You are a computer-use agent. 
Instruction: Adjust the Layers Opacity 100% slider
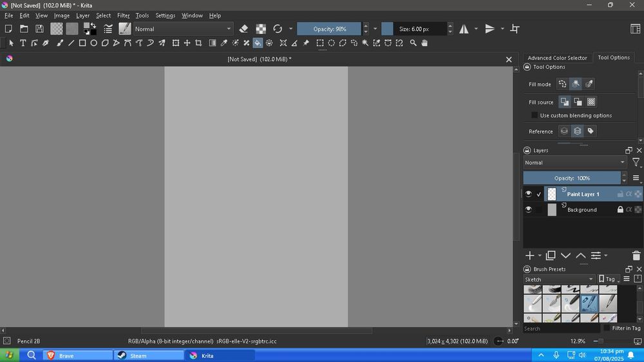pyautogui.click(x=572, y=178)
